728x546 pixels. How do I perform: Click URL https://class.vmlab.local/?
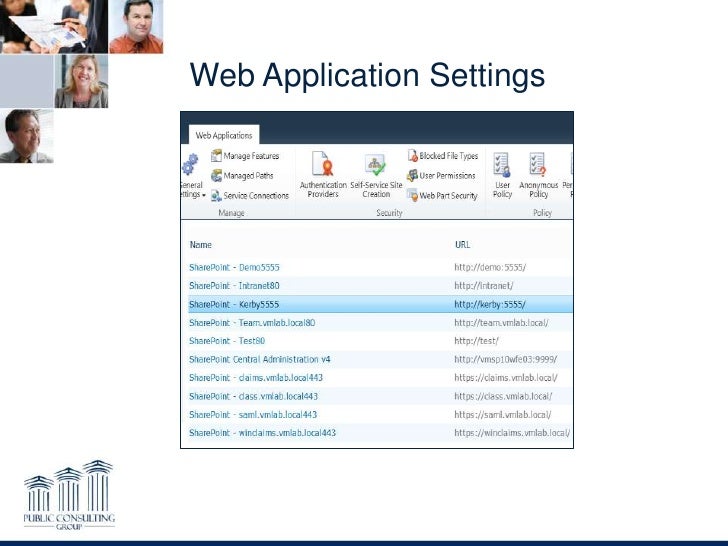pyautogui.click(x=503, y=396)
